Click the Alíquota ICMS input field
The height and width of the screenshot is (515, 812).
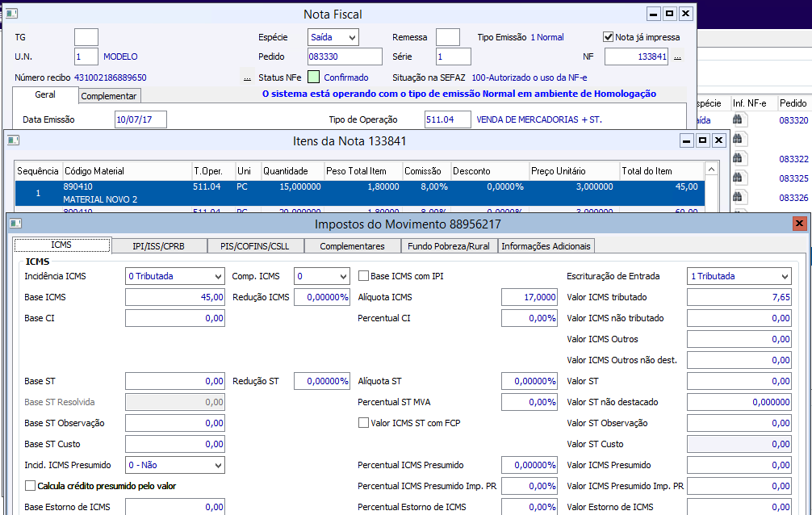point(529,297)
